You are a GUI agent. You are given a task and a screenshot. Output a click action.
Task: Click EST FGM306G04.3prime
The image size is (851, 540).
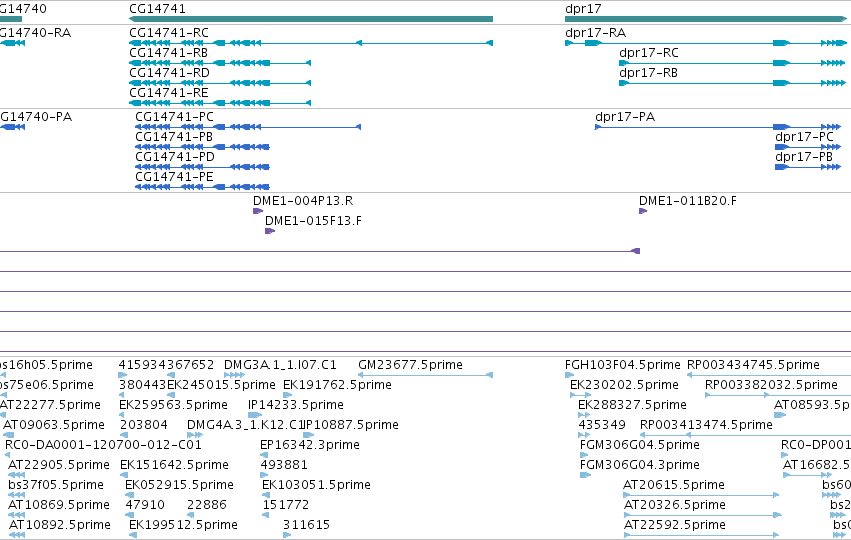[639, 465]
